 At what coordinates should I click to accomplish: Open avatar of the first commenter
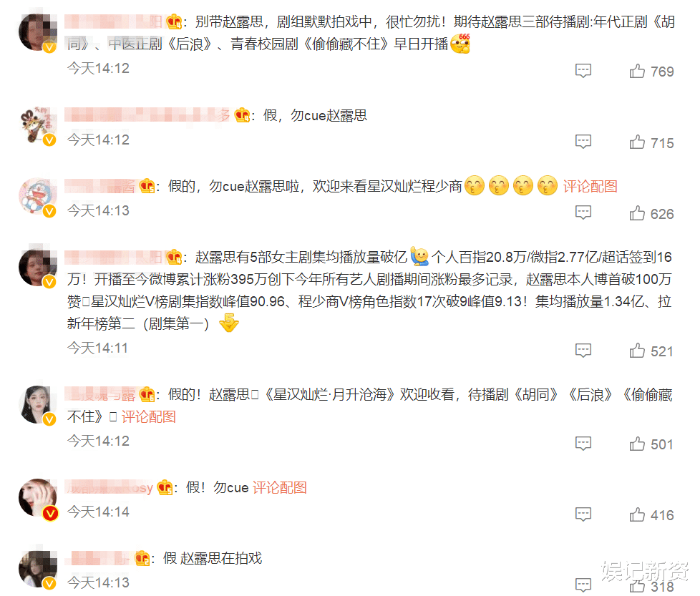tap(37, 33)
